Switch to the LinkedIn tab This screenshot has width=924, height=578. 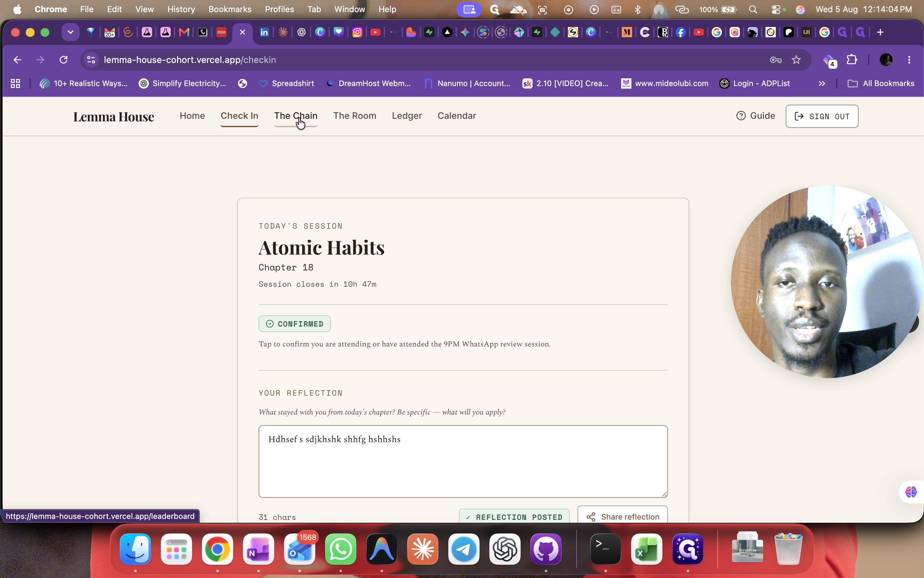click(x=264, y=32)
